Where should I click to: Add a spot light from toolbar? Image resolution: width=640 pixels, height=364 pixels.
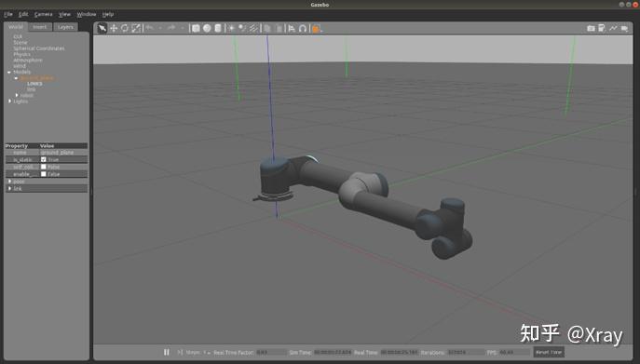point(242,28)
